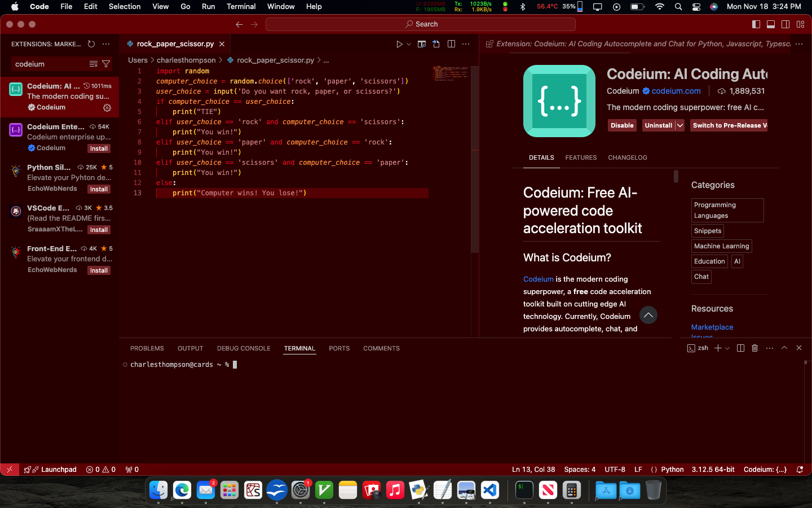Open the Marketplace resource link

712,327
